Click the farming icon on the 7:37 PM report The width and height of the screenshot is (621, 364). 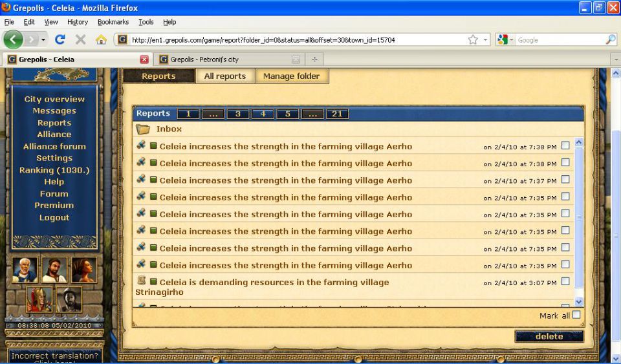[141, 179]
